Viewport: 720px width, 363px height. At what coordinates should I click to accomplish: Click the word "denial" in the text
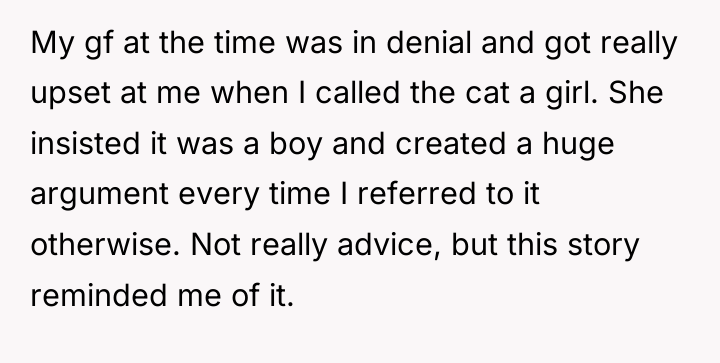[x=428, y=43]
